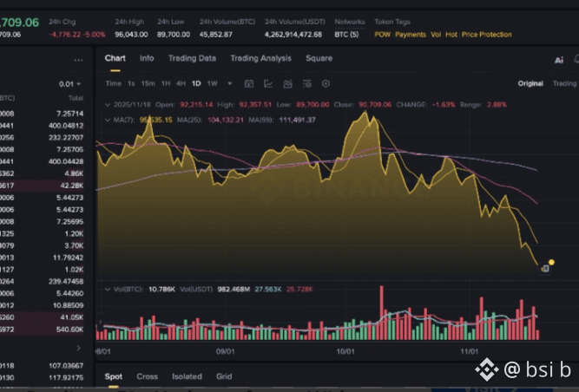
Task: Click the 24h Low value 89,700.00
Action: (x=174, y=35)
